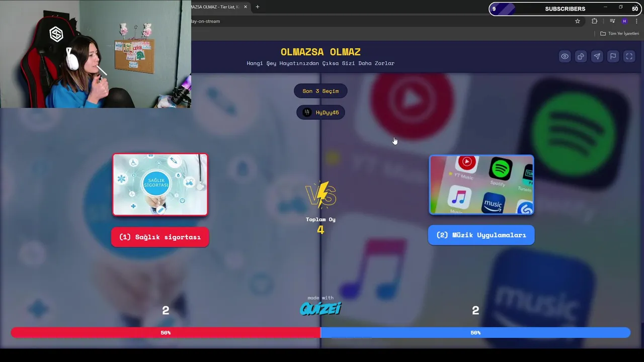
Task: Click the Hangi Şey Hayatınızdan subtitle
Action: [320, 63]
